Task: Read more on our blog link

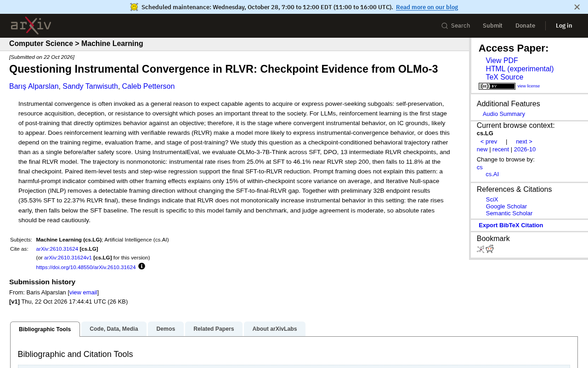Action: click(427, 7)
